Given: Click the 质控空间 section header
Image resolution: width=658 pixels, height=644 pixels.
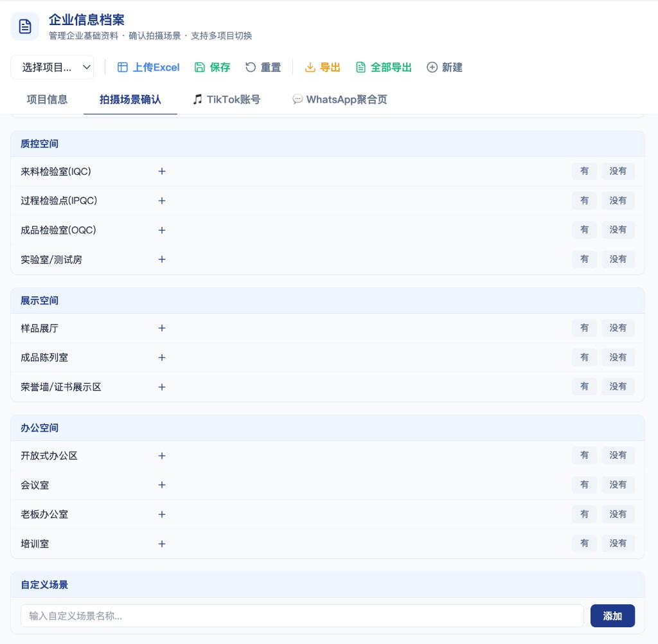Looking at the screenshot, I should [327, 144].
